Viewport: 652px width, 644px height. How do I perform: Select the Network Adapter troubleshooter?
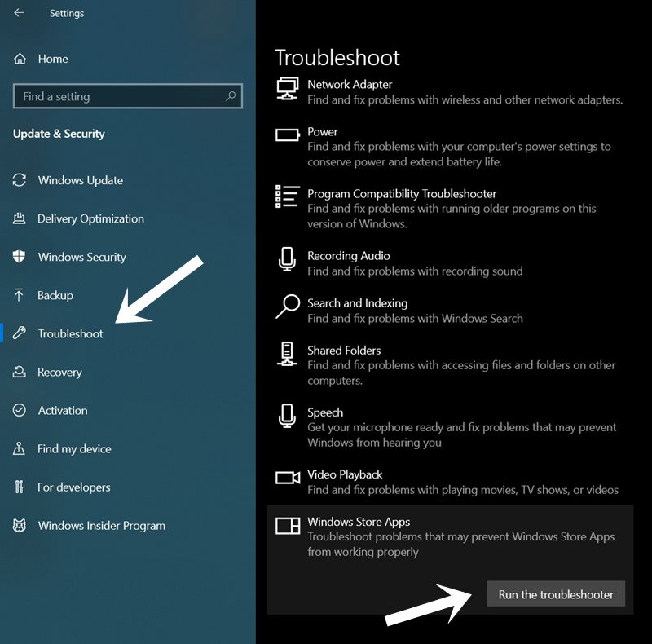(x=350, y=85)
